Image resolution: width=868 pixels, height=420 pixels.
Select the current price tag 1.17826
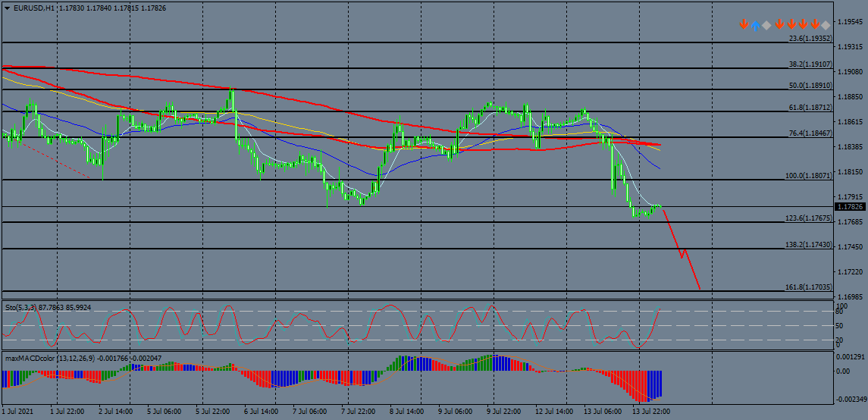[x=849, y=206]
